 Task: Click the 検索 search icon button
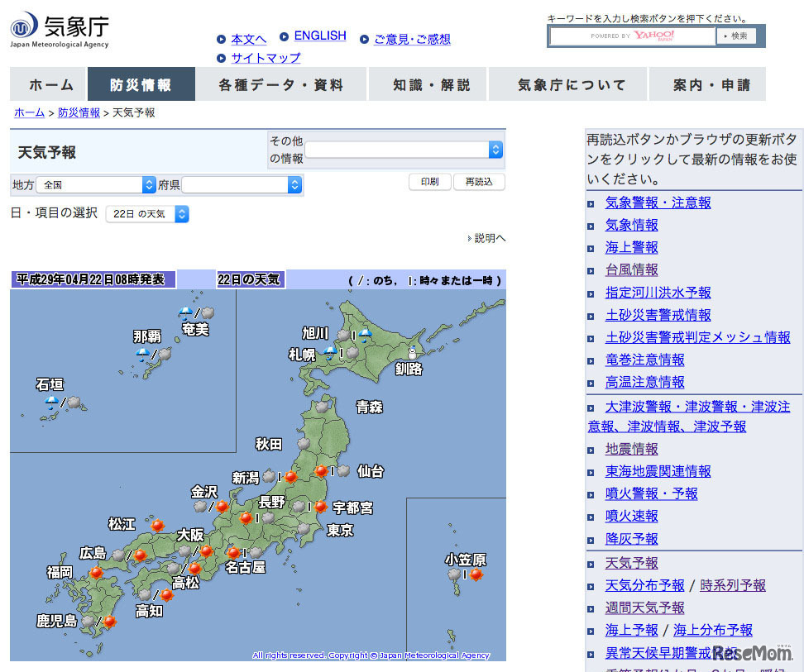pos(736,36)
